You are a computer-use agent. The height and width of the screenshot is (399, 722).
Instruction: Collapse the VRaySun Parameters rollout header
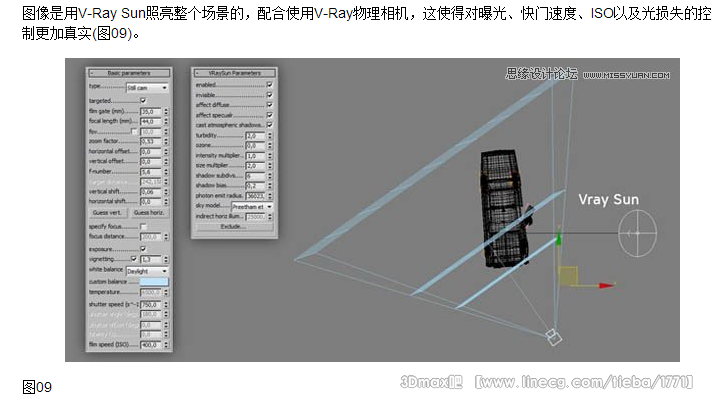click(x=234, y=73)
